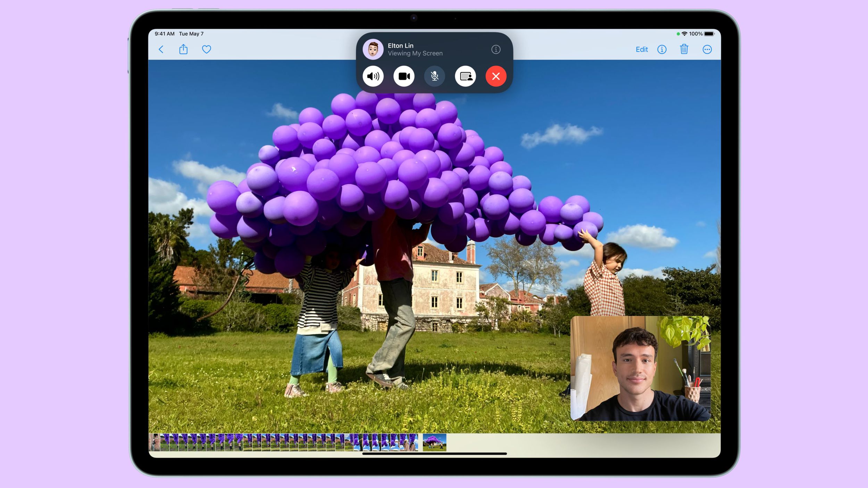The width and height of the screenshot is (868, 488).
Task: Tap the self-view video tile
Action: click(640, 368)
